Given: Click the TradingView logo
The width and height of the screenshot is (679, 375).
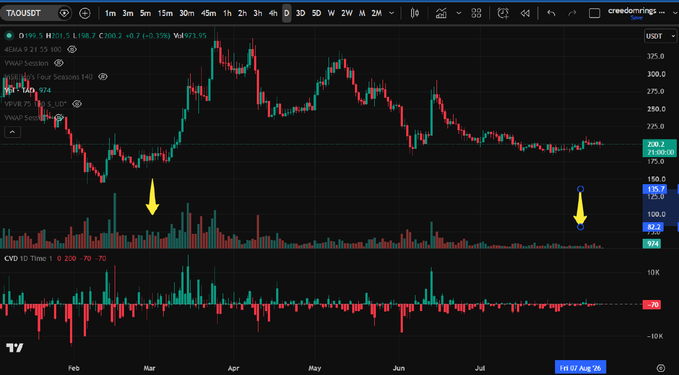Looking at the screenshot, I should click(x=15, y=347).
